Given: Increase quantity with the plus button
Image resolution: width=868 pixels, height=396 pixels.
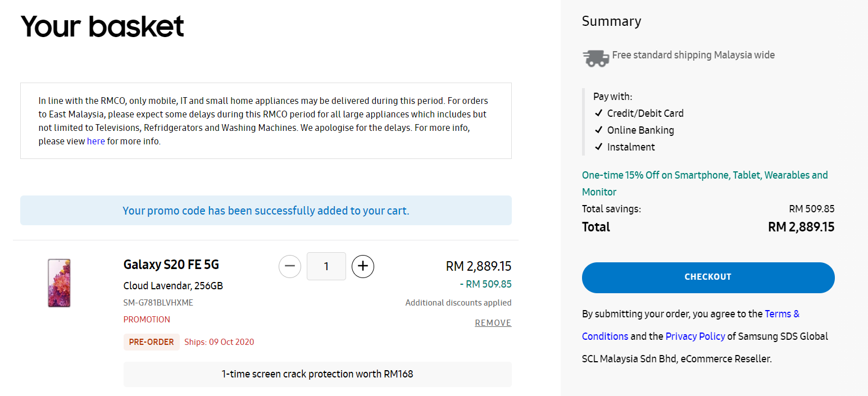Looking at the screenshot, I should click(363, 266).
